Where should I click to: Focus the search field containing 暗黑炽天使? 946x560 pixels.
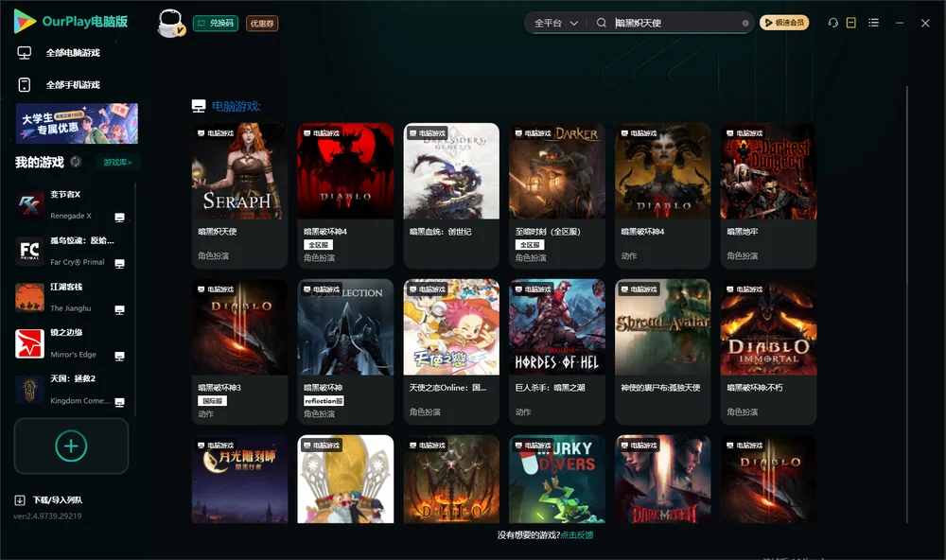675,23
